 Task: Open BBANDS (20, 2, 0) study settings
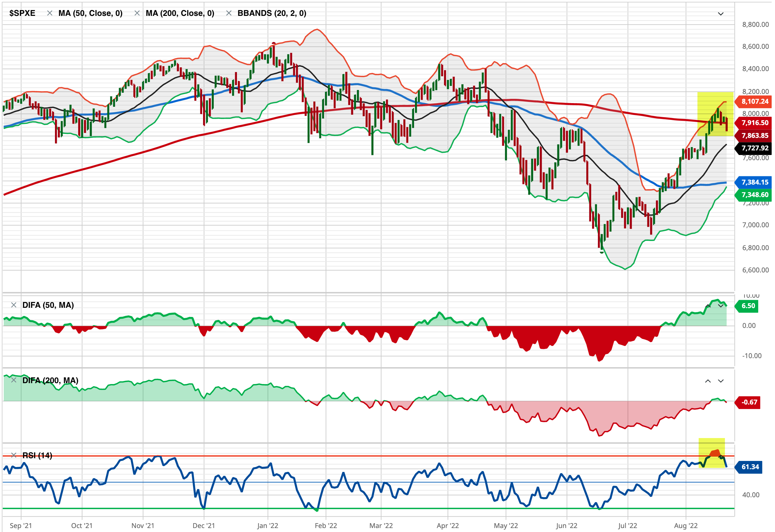(272, 13)
